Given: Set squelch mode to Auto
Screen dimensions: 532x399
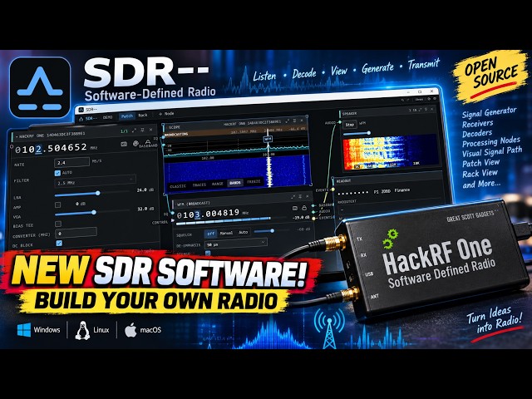Looking at the screenshot, I should [x=244, y=232].
